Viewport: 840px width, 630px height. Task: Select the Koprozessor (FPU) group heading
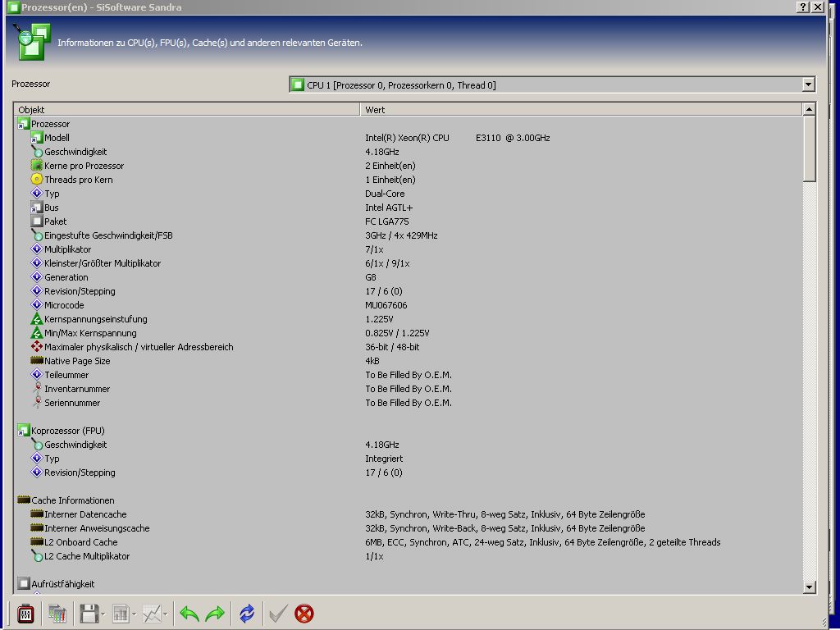[68, 430]
